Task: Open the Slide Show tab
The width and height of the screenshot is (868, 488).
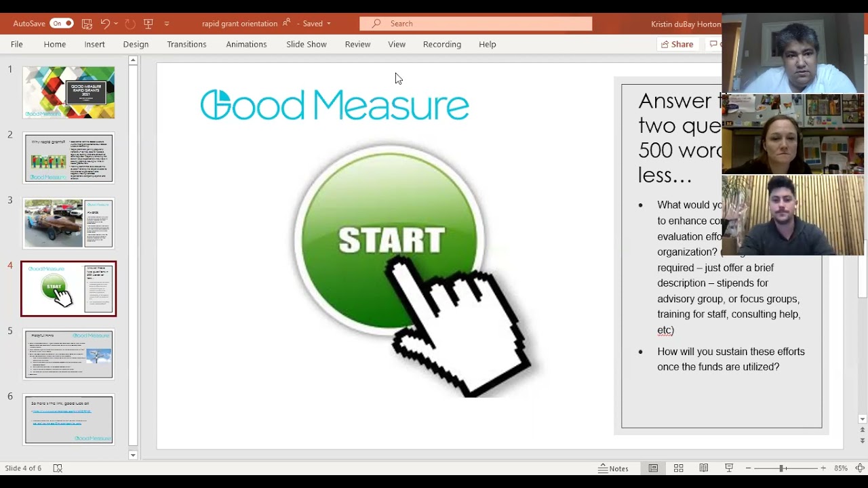Action: pos(307,44)
